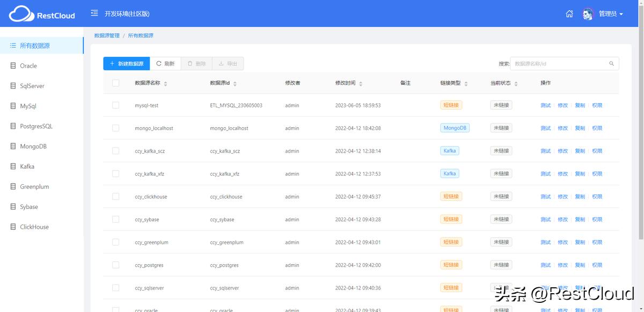Viewport: 644px width, 312px height.
Task: Click the search magnifier icon
Action: click(611, 64)
